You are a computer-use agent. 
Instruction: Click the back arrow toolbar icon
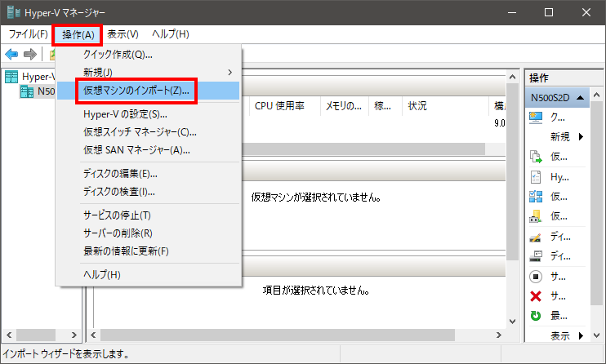pyautogui.click(x=11, y=54)
